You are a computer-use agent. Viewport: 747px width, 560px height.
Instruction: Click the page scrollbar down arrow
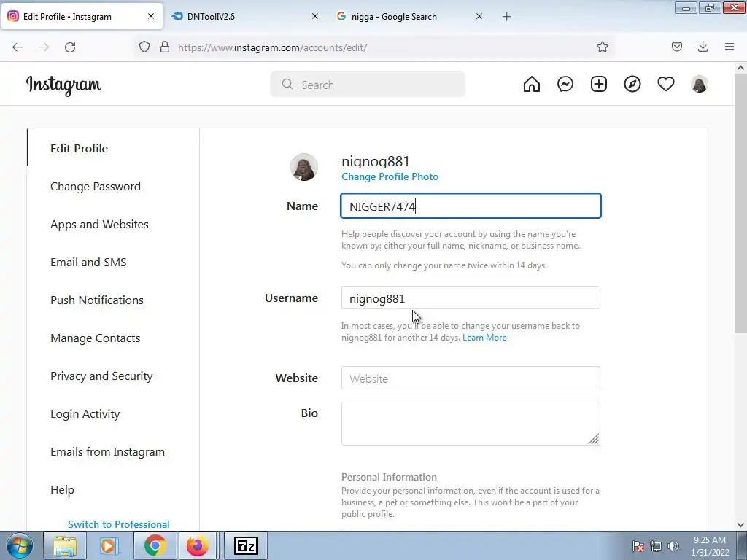coord(740,525)
